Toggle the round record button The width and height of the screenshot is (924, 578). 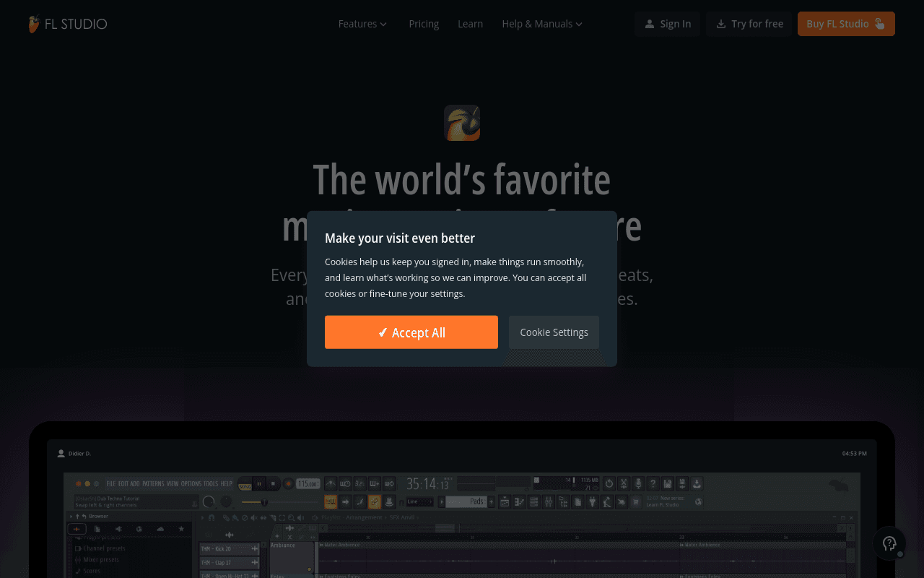coord(288,483)
